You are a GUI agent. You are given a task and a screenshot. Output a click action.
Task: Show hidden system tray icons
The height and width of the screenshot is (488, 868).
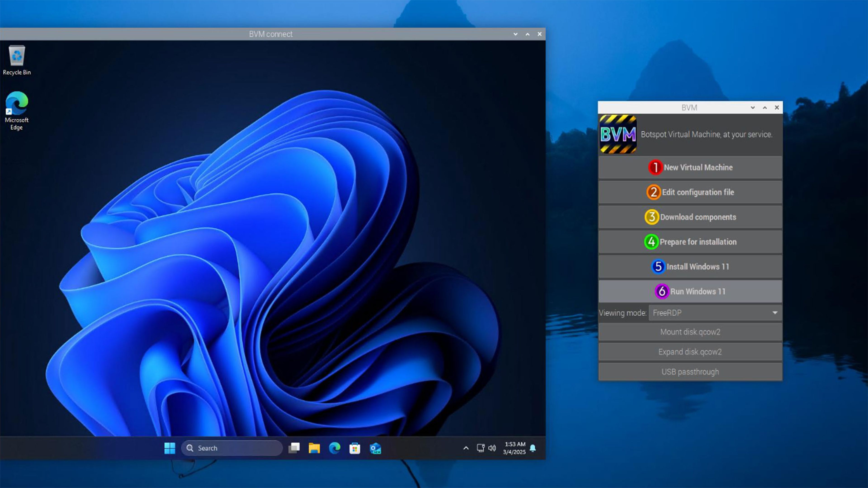pos(466,448)
